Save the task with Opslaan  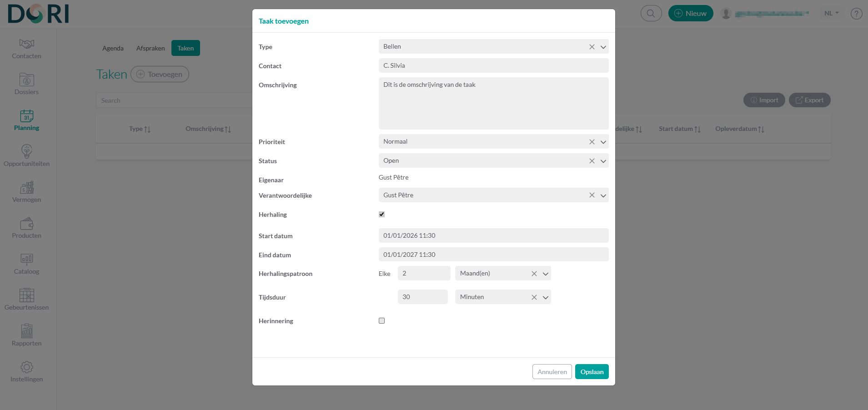(592, 372)
